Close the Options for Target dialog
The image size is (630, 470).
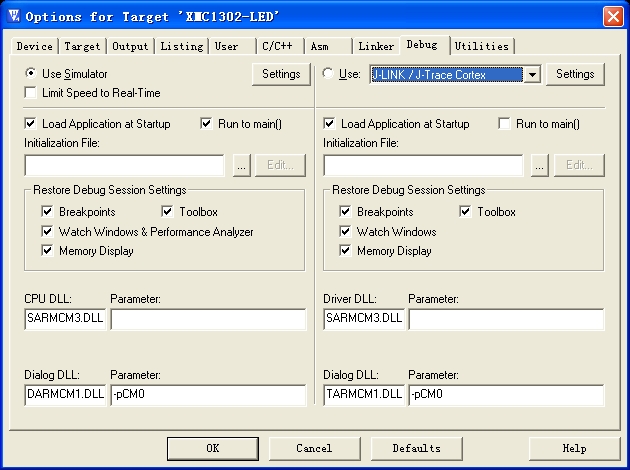click(612, 16)
